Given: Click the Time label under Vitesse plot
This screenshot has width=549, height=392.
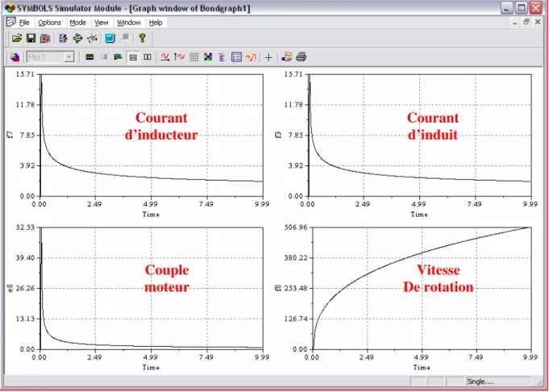Looking at the screenshot, I should pyautogui.click(x=421, y=368).
